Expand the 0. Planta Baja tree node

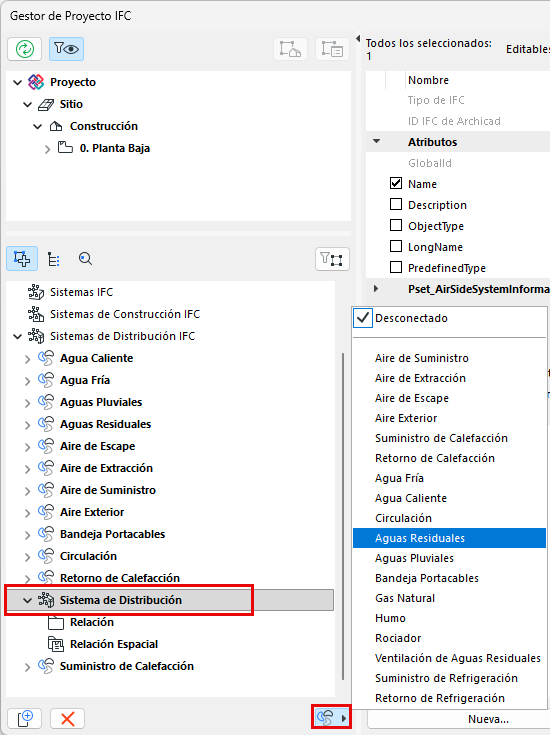pos(47,149)
